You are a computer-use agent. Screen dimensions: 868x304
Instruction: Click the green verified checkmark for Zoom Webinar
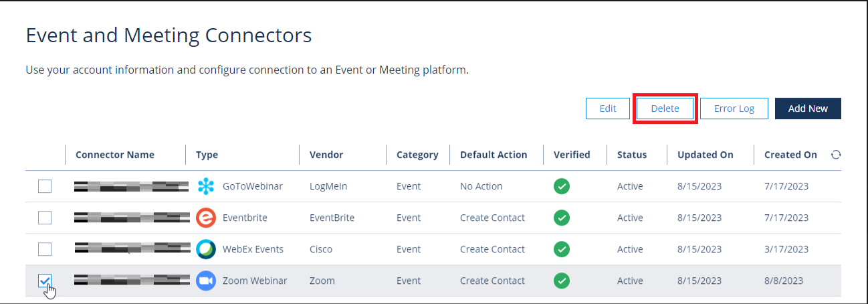562,281
